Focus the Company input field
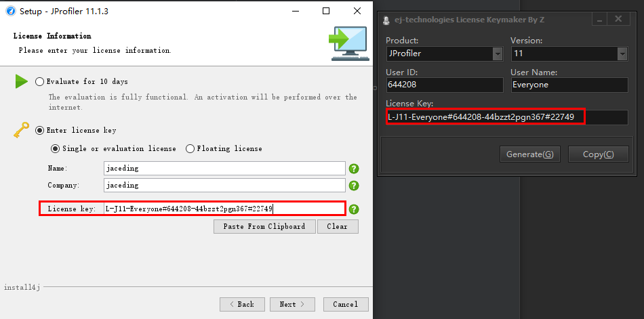Viewport: 644px width, 319px height. [224, 185]
